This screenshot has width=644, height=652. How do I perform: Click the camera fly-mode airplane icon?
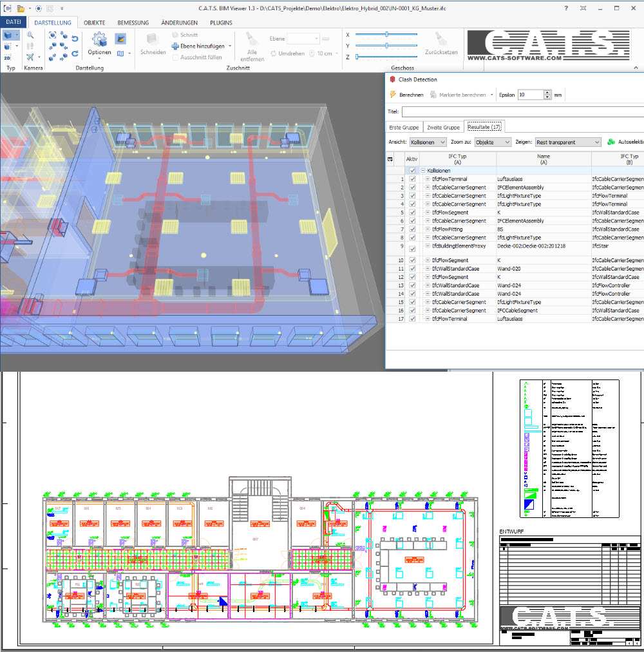pyautogui.click(x=30, y=57)
